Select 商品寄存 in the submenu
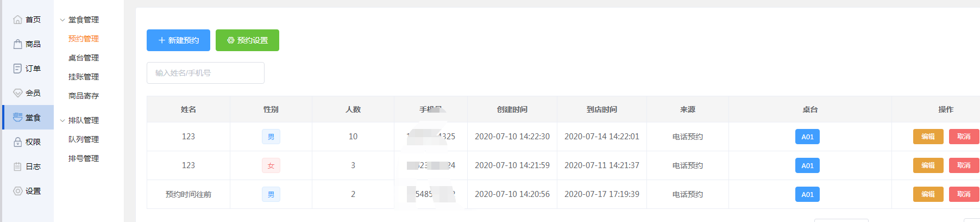 84,96
